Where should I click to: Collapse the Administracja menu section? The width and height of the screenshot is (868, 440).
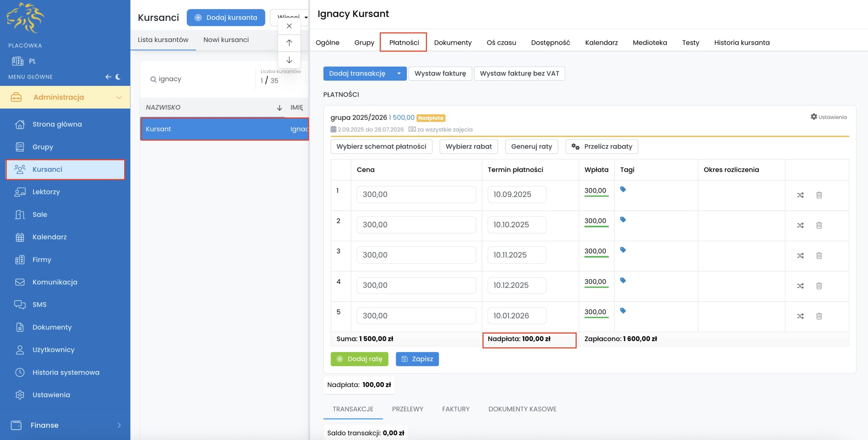[119, 97]
